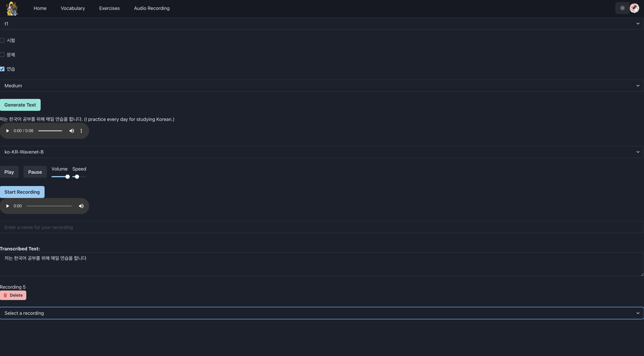Play the generated text audio clip

pyautogui.click(x=7, y=131)
